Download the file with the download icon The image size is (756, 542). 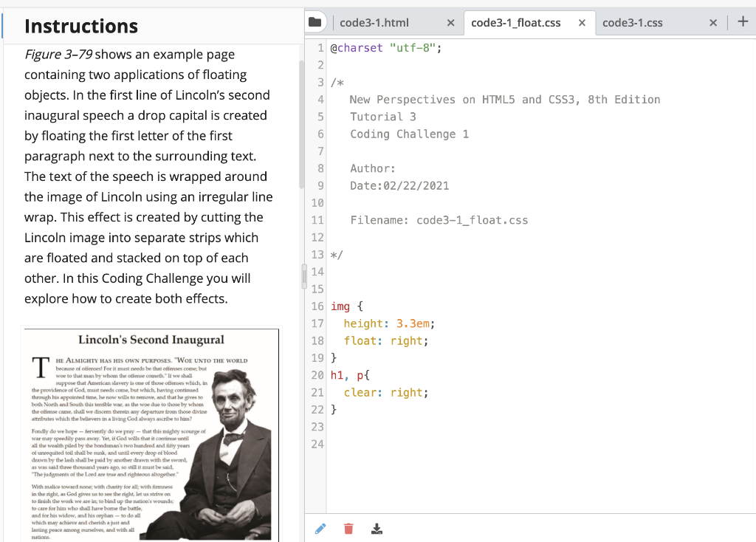coord(377,528)
